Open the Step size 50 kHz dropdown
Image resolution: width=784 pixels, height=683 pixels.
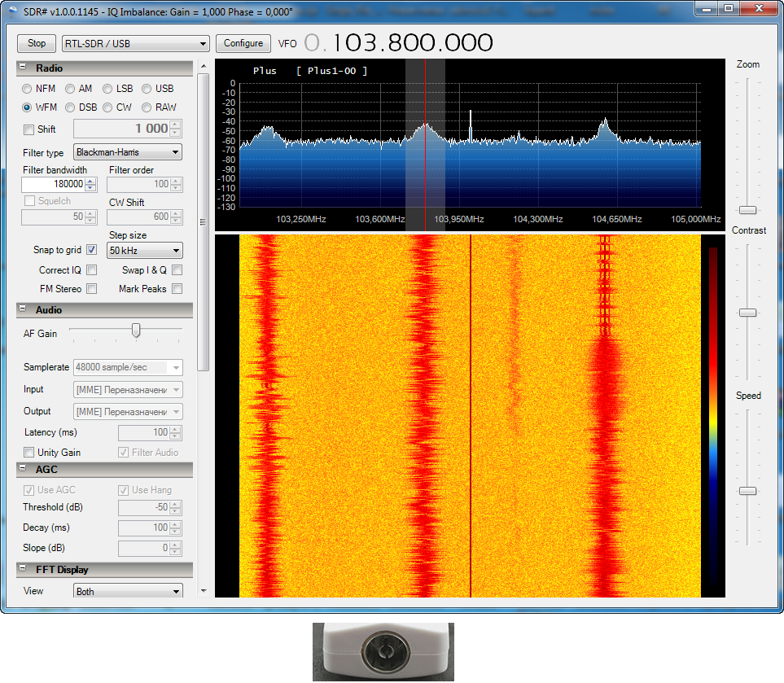point(144,251)
